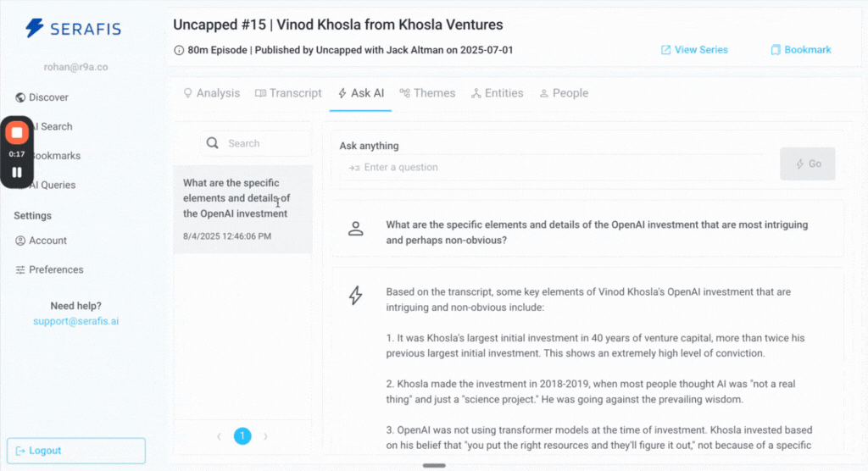The width and height of the screenshot is (868, 471).
Task: Bookmark this episode
Action: pos(800,50)
